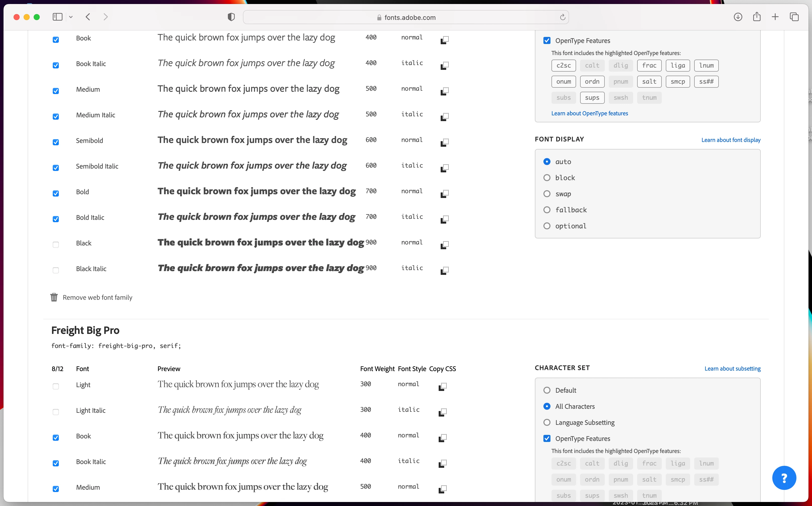Copy CSS for the Bold Italic font
Viewport: 812px width, 506px height.
pos(444,219)
